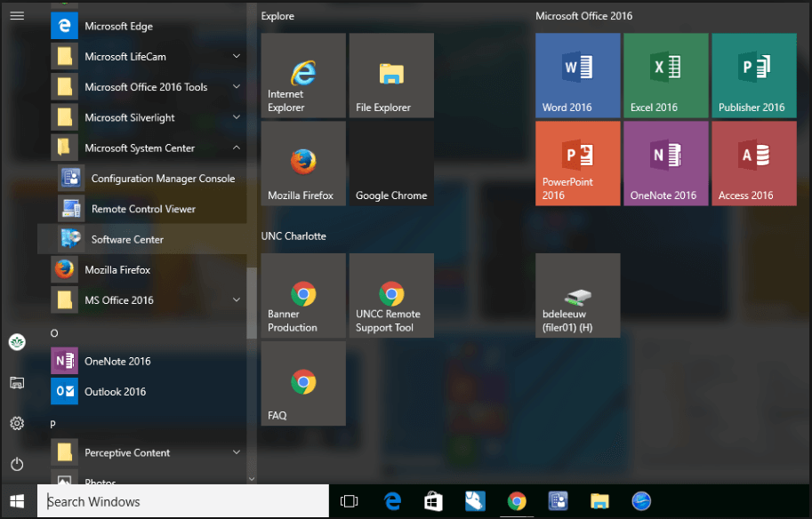Click the 'P' alphabet section header

(52, 424)
